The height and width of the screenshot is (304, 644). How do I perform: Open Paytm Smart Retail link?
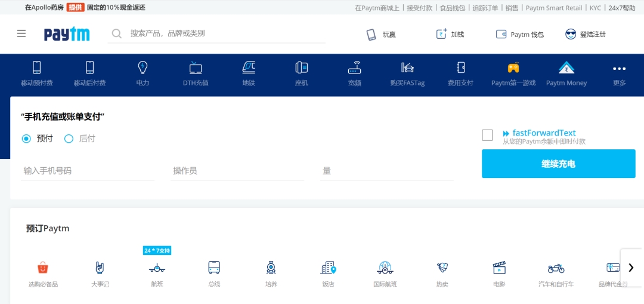click(553, 7)
